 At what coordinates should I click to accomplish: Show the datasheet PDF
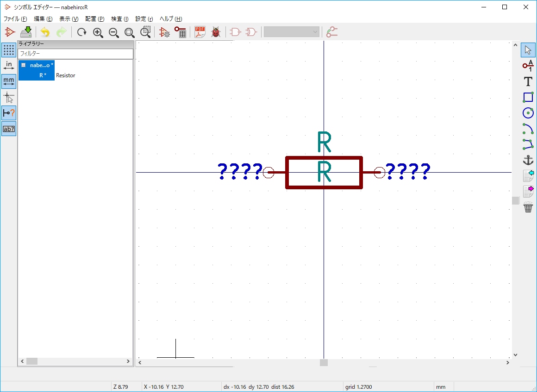point(200,32)
